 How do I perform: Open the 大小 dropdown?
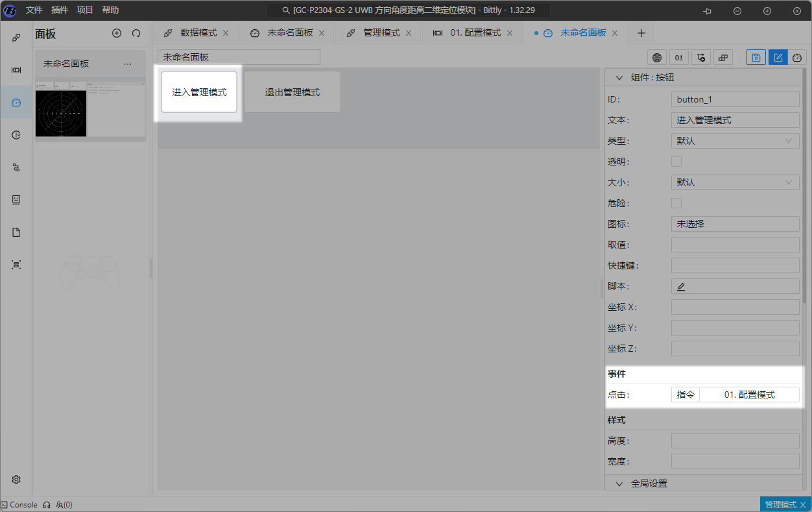point(735,182)
